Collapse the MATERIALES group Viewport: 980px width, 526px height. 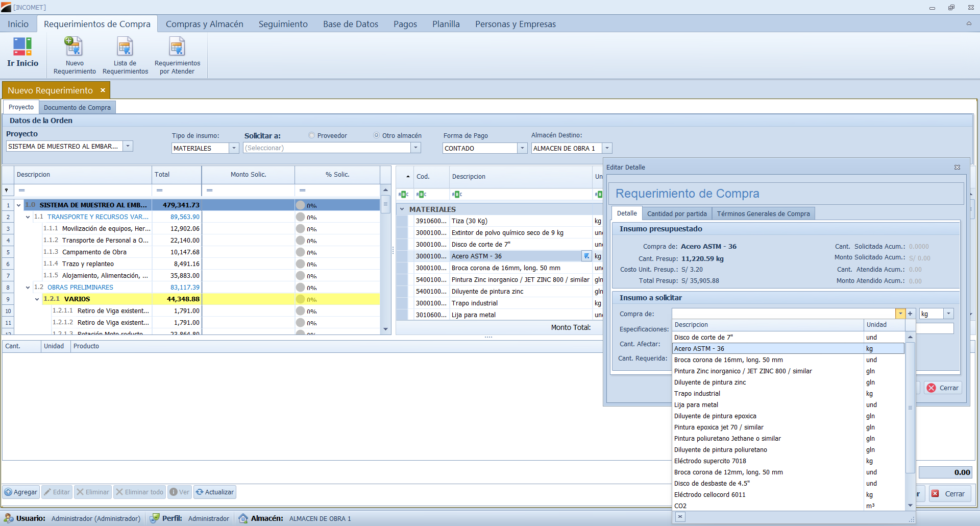click(402, 209)
